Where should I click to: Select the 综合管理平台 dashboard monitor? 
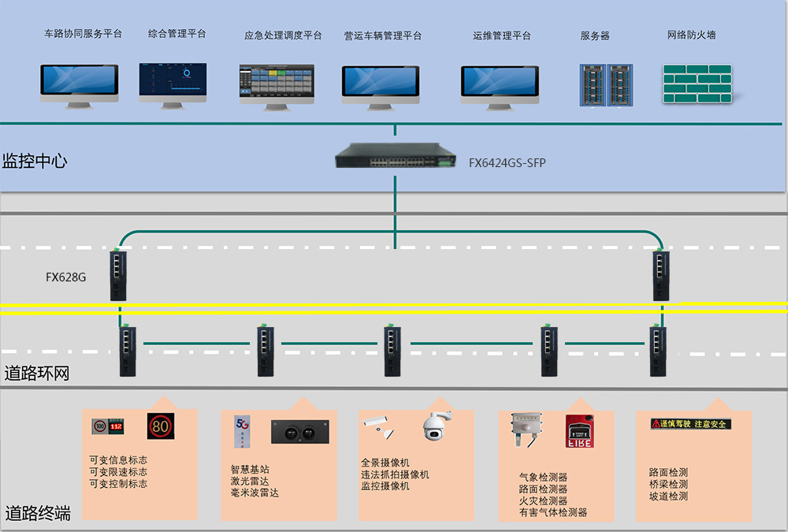point(173,83)
